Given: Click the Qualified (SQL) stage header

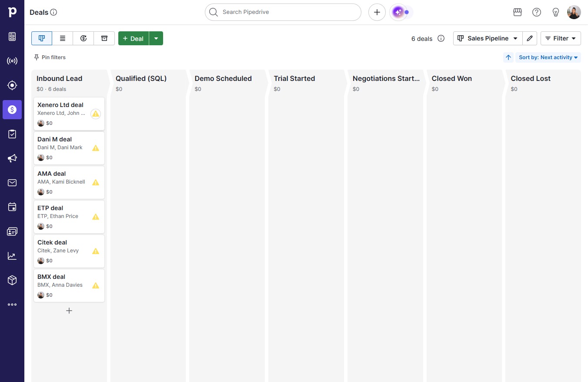Looking at the screenshot, I should 141,78.
